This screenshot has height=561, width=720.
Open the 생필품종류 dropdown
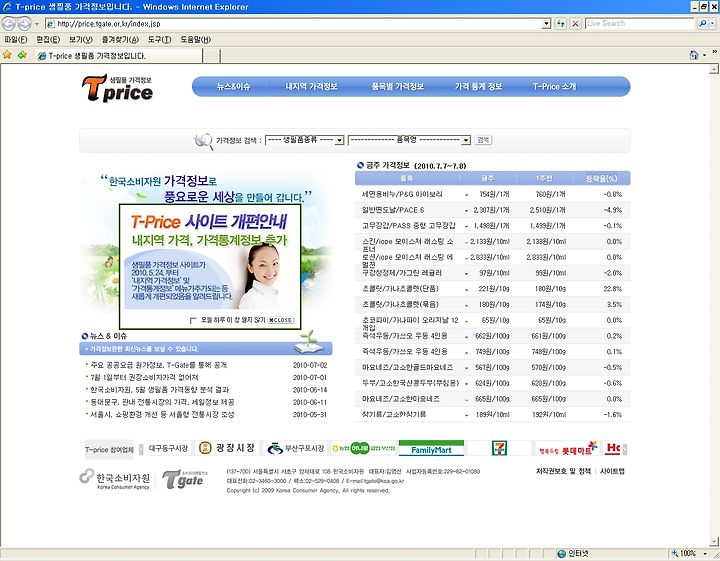pyautogui.click(x=305, y=140)
